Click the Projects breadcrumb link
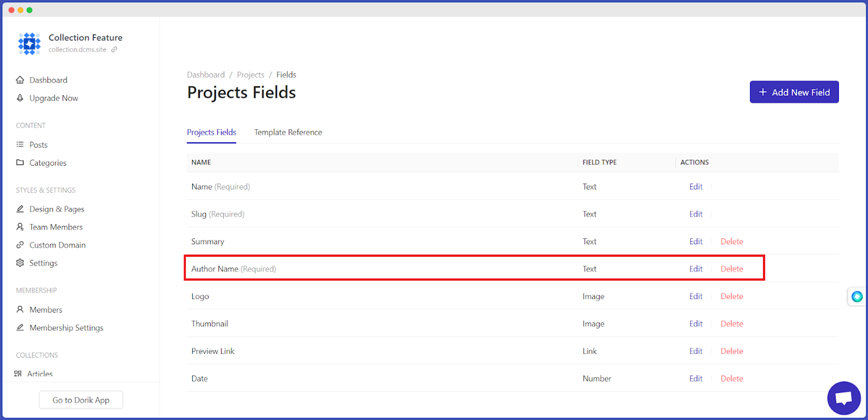Screen dimensions: 868x420 [250, 75]
